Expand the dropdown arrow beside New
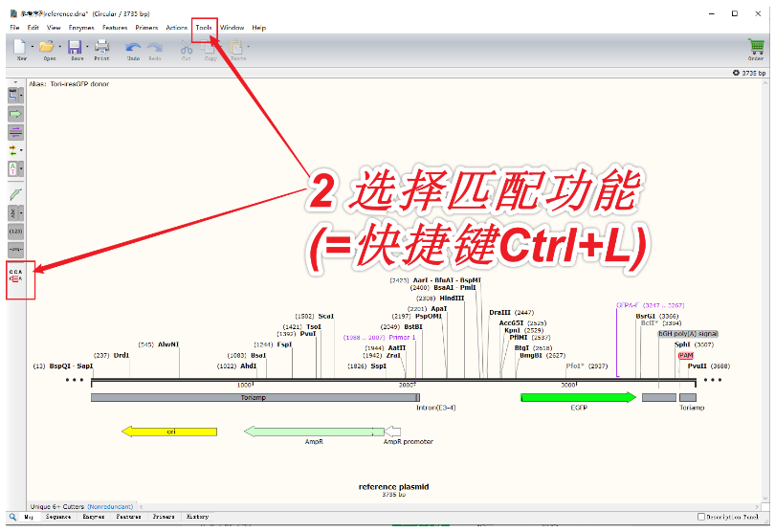Image resolution: width=775 pixels, height=532 pixels. coord(33,46)
